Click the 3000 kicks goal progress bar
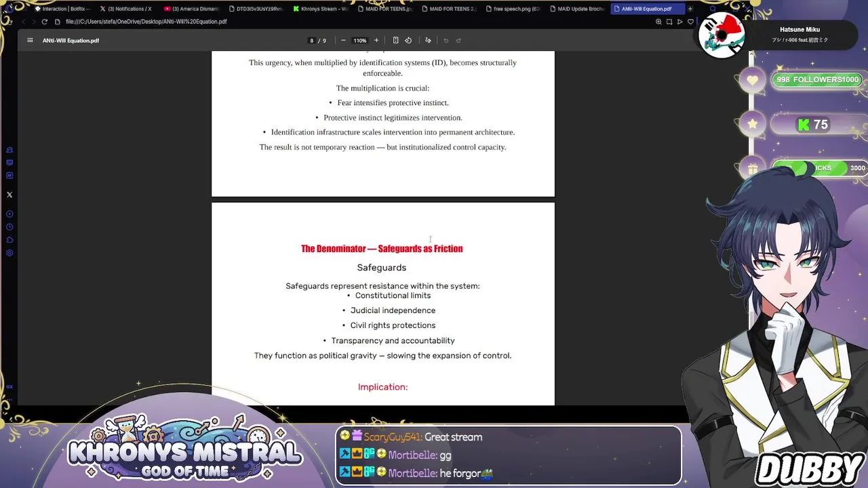The image size is (868, 488). (819, 168)
